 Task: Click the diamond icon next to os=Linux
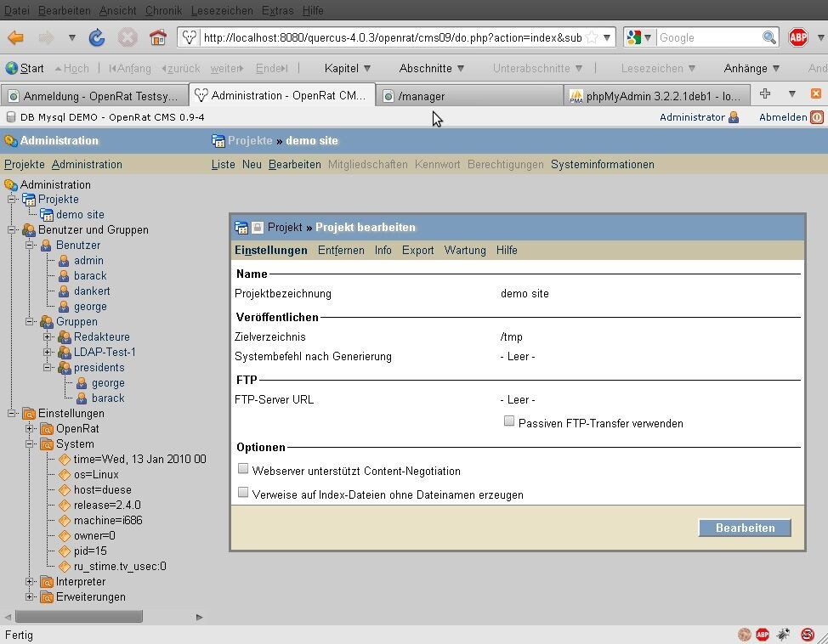pyautogui.click(x=65, y=475)
